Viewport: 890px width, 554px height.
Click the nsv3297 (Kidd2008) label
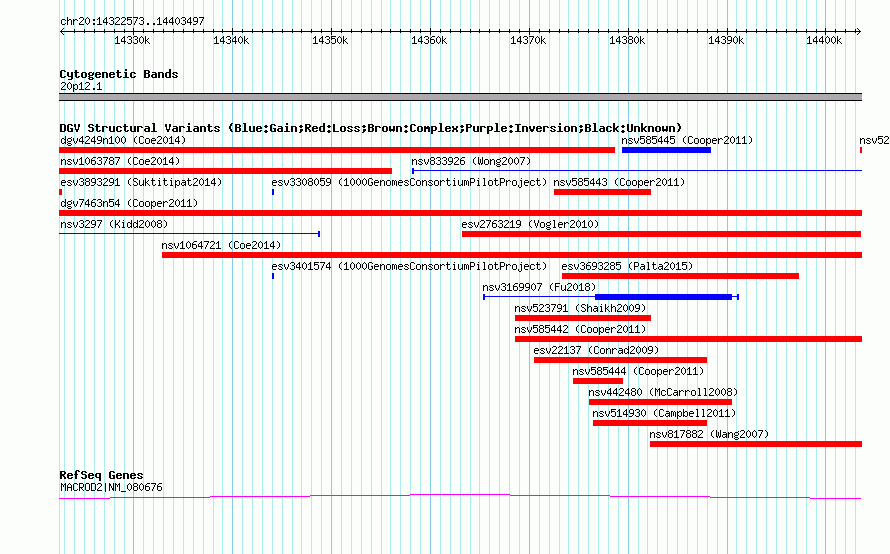tap(114, 224)
